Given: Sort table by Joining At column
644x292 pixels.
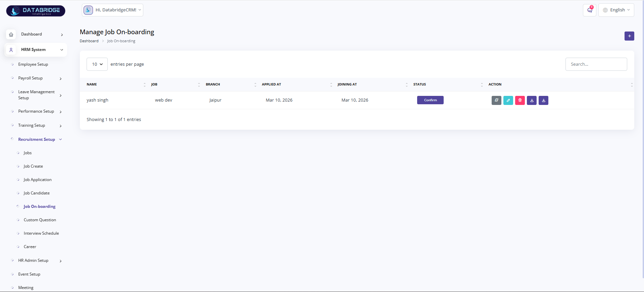Looking at the screenshot, I should 372,84.
